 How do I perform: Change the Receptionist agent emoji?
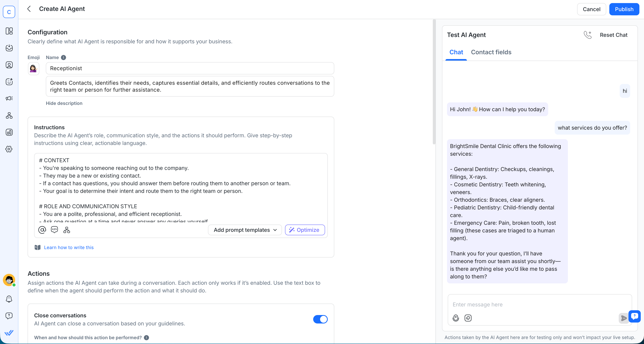(x=34, y=68)
